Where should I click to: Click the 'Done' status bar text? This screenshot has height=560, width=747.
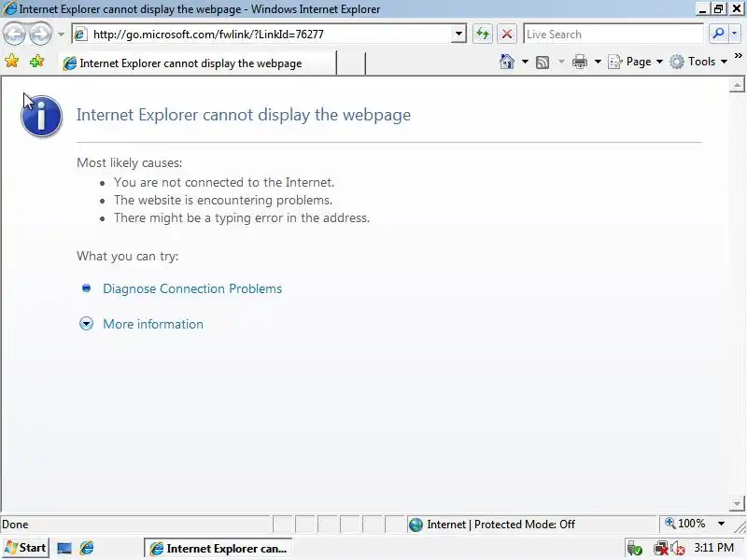15,525
